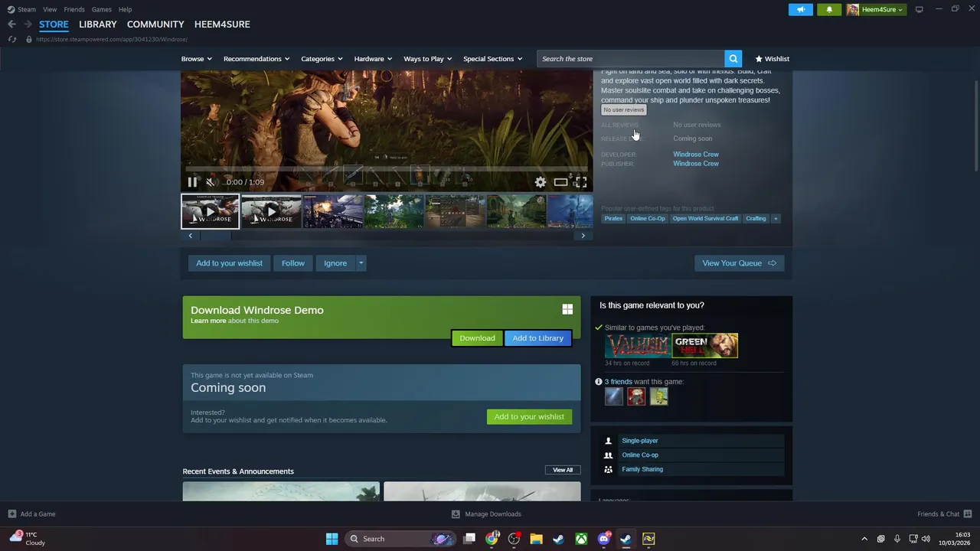Open third friend avatar with green image
The image size is (980, 551).
tap(658, 396)
